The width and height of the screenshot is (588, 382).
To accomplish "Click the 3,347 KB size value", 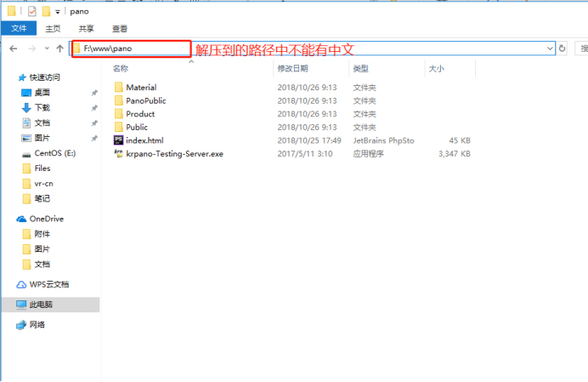I will point(454,154).
